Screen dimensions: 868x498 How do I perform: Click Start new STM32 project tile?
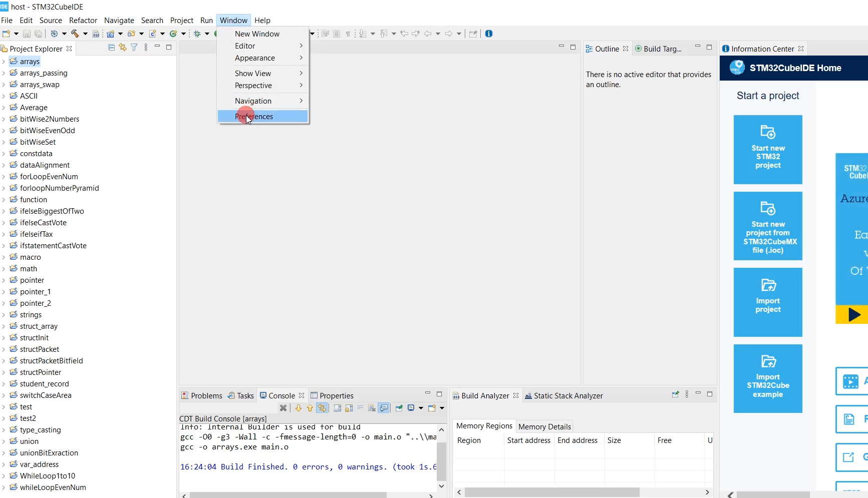point(768,150)
